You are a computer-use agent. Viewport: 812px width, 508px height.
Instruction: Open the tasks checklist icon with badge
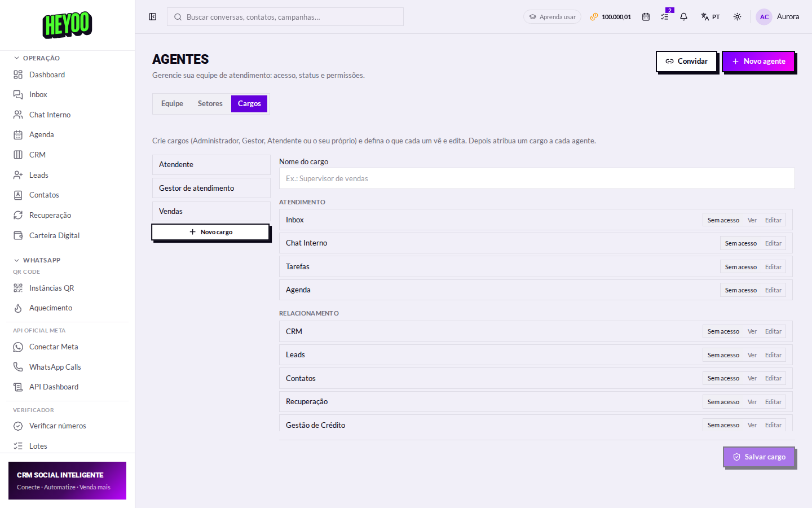click(x=665, y=17)
